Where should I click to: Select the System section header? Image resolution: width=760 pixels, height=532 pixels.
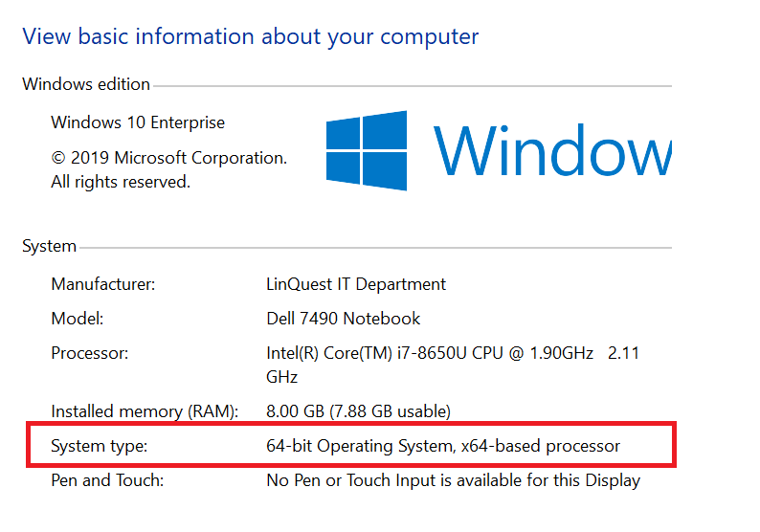point(50,246)
